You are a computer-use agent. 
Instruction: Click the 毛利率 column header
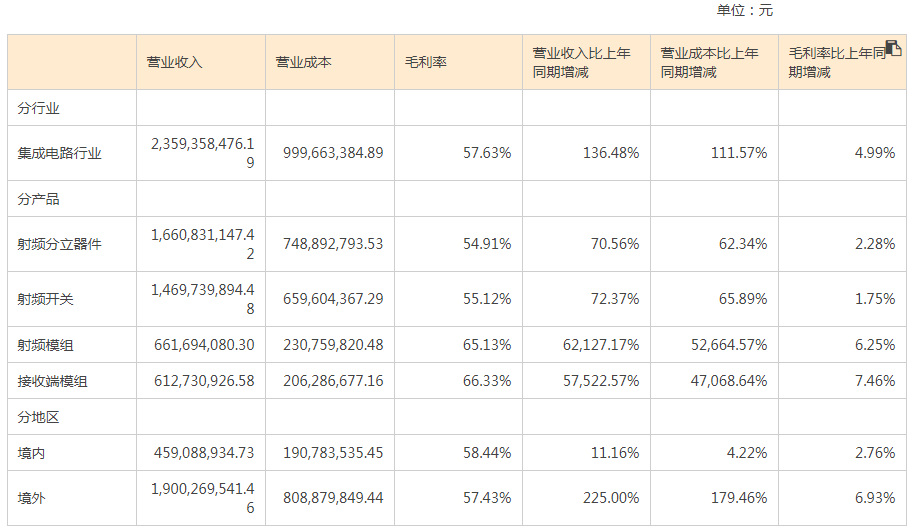(x=425, y=62)
